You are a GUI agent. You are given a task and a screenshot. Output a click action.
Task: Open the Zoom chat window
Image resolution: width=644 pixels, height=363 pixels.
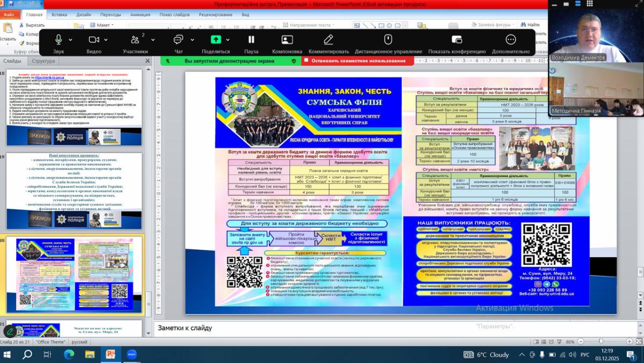(178, 40)
